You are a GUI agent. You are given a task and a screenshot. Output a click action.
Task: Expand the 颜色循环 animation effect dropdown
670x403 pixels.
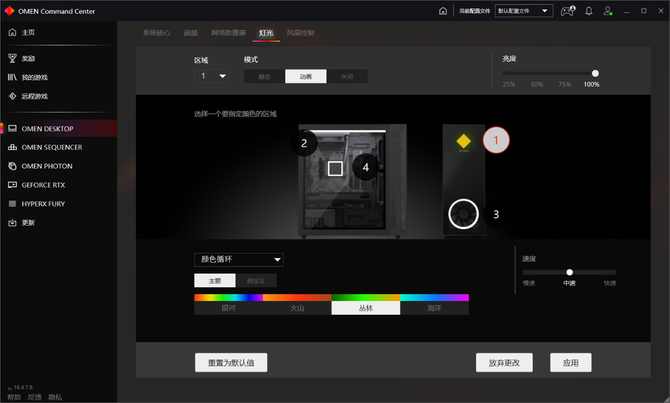pyautogui.click(x=239, y=260)
